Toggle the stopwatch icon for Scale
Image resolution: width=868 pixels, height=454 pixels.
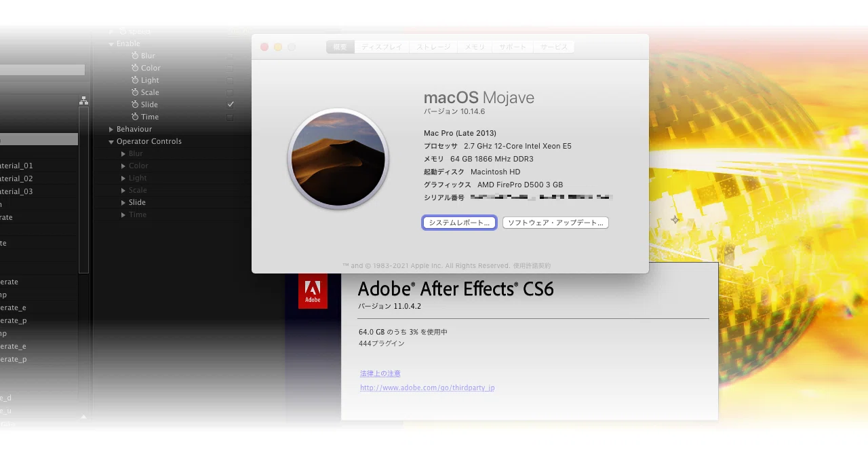click(x=135, y=92)
